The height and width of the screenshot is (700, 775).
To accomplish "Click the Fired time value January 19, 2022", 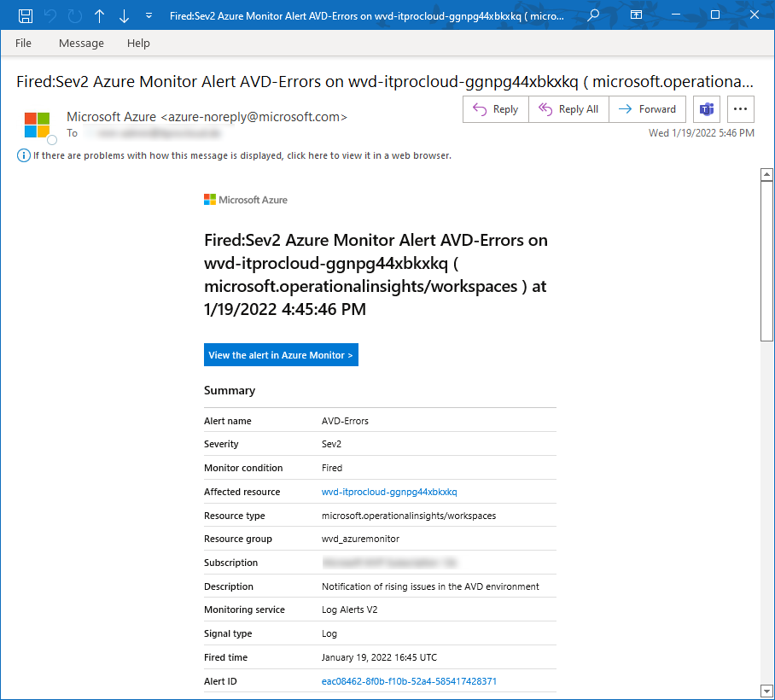I will (x=379, y=657).
